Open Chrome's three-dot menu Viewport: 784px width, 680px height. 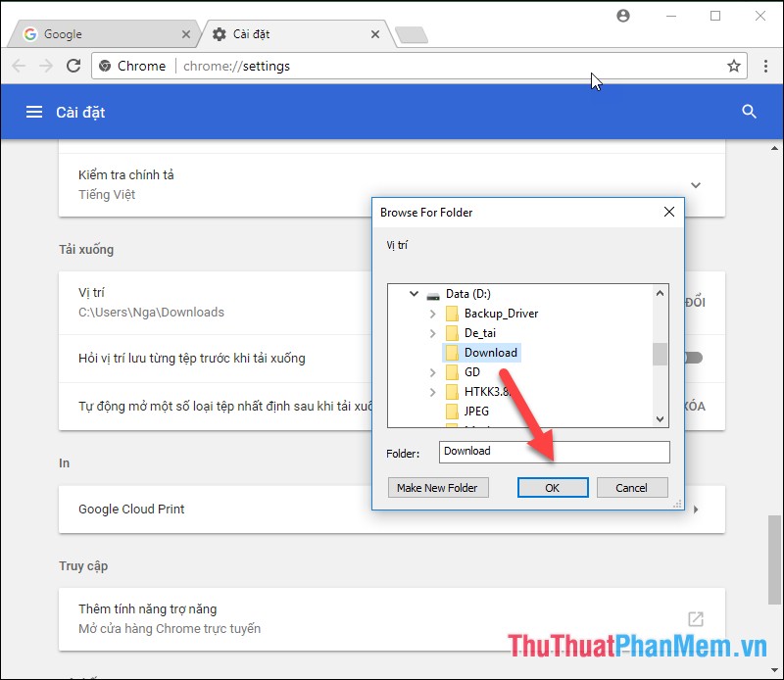pyautogui.click(x=767, y=66)
